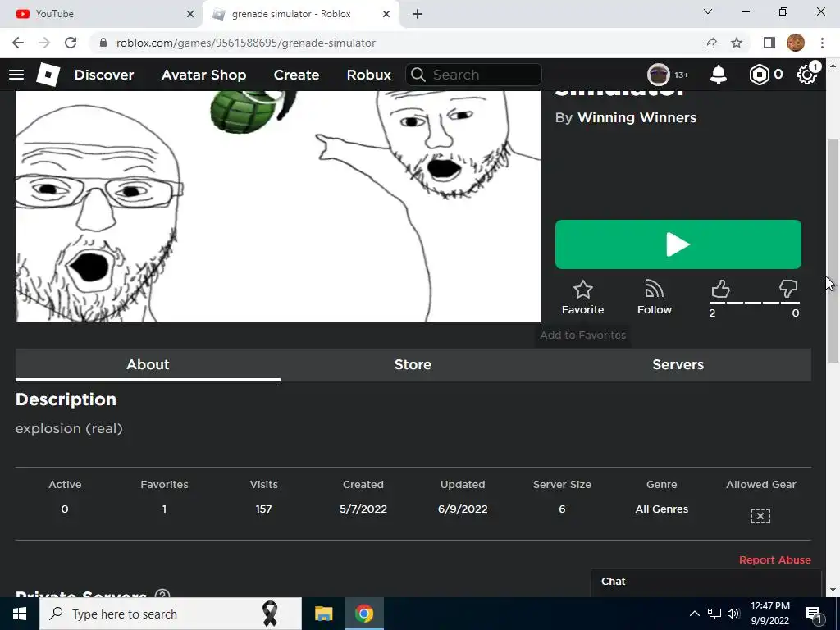Viewport: 840px width, 630px height.
Task: Click the description text explosion (real)
Action: (x=69, y=428)
